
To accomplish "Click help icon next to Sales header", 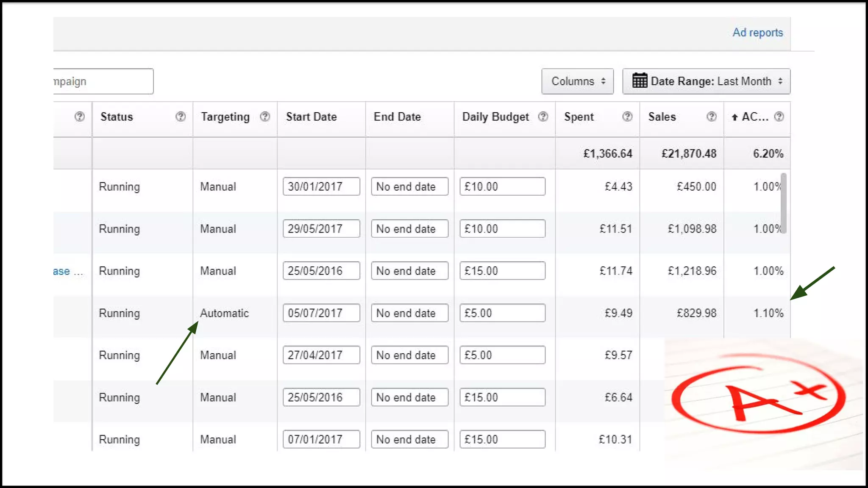I will pyautogui.click(x=712, y=116).
